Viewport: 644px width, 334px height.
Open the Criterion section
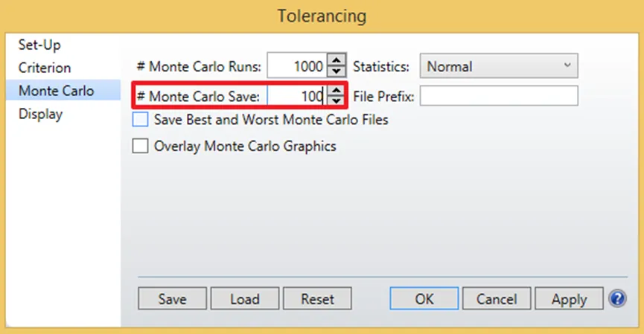pyautogui.click(x=45, y=68)
